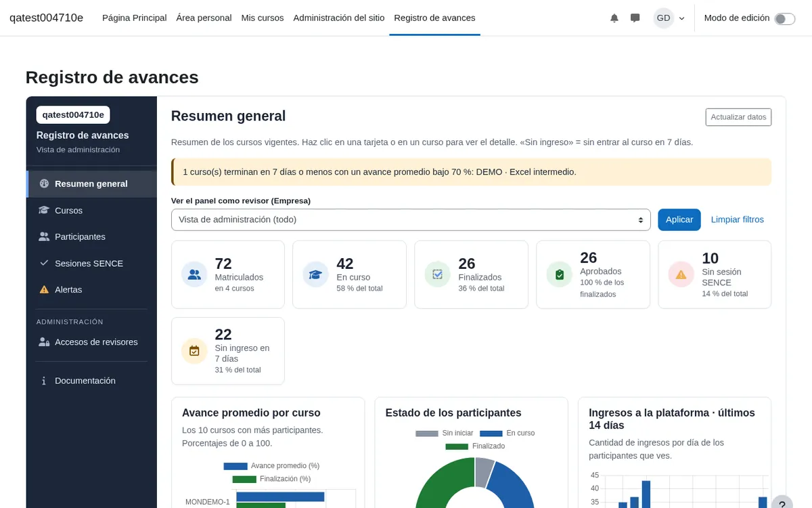
Task: Expand the user menu chevron
Action: click(681, 18)
